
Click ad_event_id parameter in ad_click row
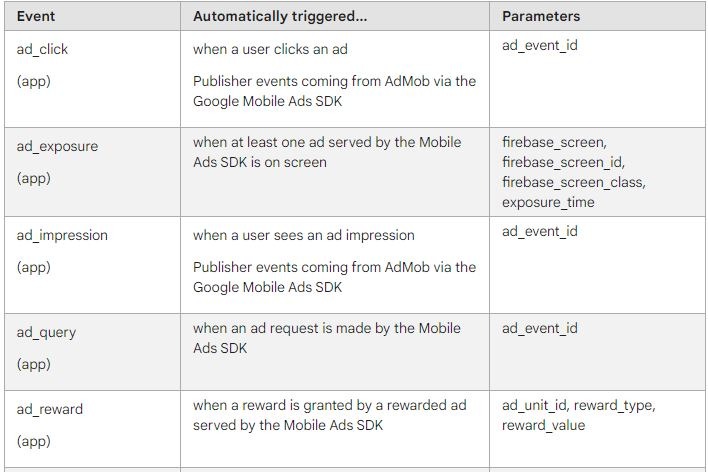540,46
